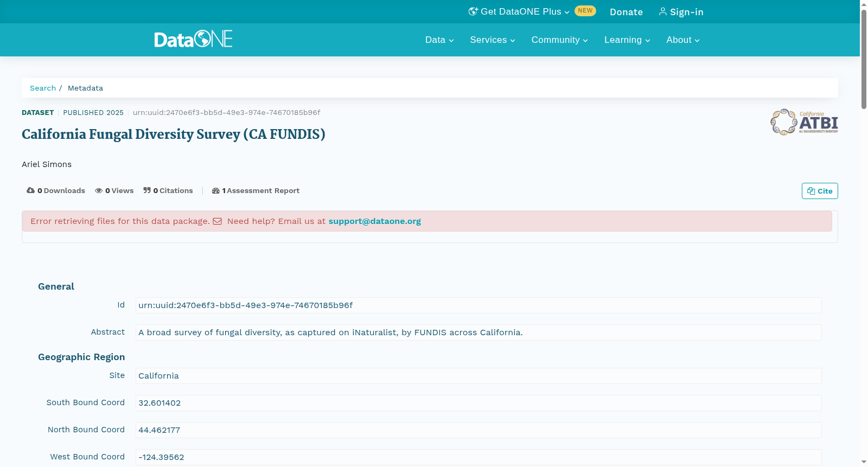
Task: Click the NEW badge
Action: (x=585, y=11)
